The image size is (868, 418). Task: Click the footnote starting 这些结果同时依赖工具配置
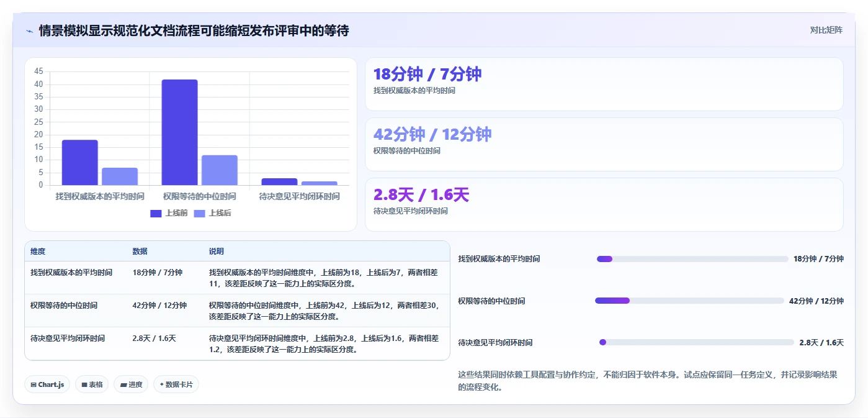(648, 381)
